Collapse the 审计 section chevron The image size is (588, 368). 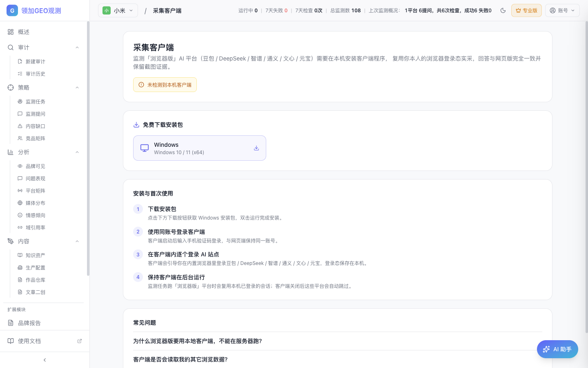[77, 47]
